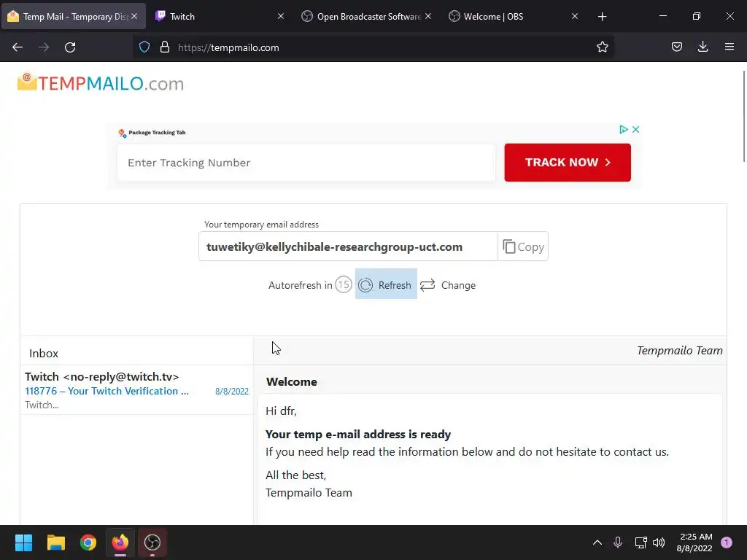Viewport: 747px width, 560px height.
Task: Change the temporary email address
Action: tap(448, 285)
